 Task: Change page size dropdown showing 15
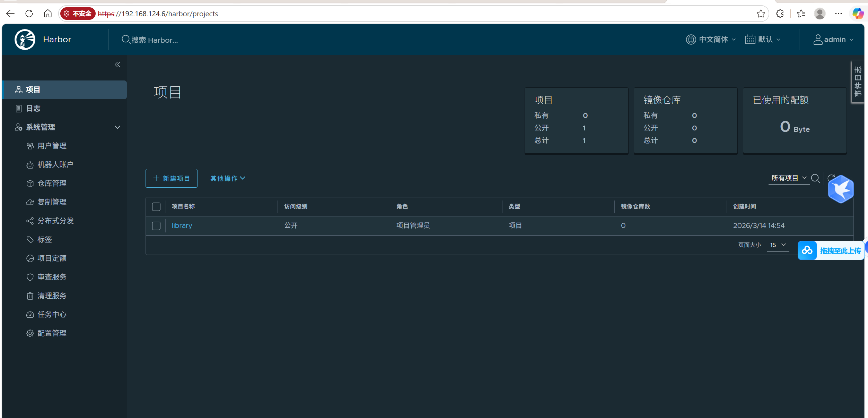click(x=778, y=245)
